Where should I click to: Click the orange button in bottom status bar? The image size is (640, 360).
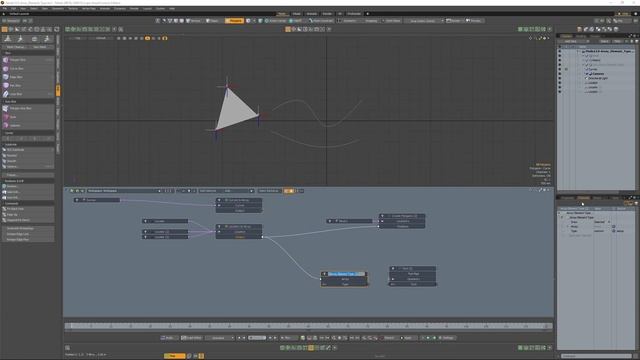point(174,356)
